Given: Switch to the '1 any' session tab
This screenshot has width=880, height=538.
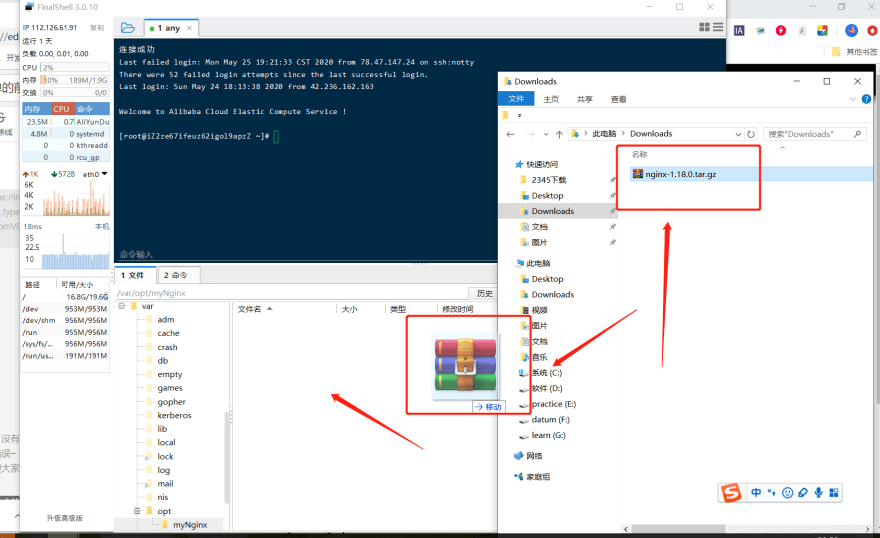Looking at the screenshot, I should [168, 28].
